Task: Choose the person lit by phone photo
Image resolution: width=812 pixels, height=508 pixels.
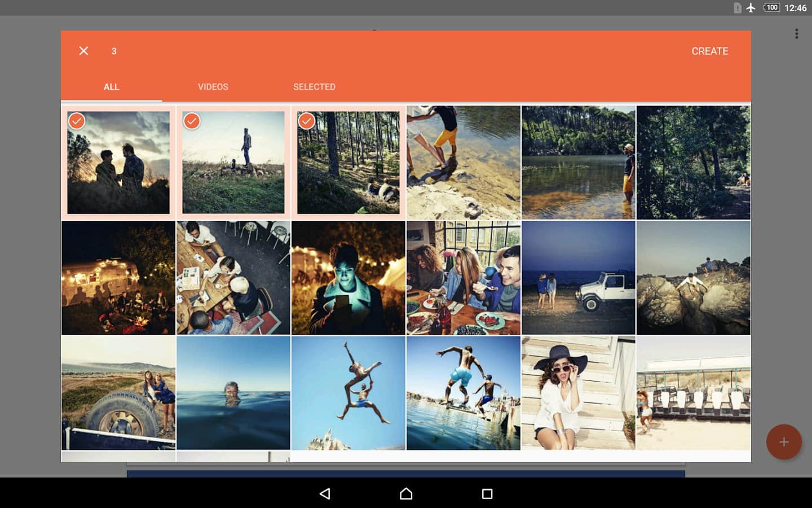Action: (x=348, y=278)
